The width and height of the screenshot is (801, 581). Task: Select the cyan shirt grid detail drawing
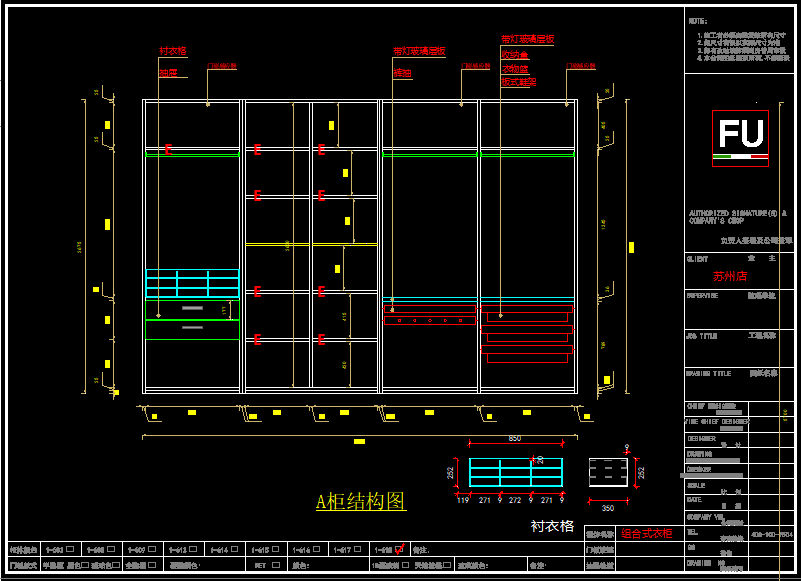point(515,472)
